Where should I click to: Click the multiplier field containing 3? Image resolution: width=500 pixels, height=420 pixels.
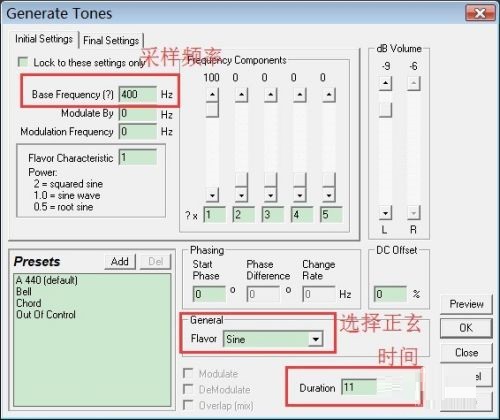click(x=273, y=215)
